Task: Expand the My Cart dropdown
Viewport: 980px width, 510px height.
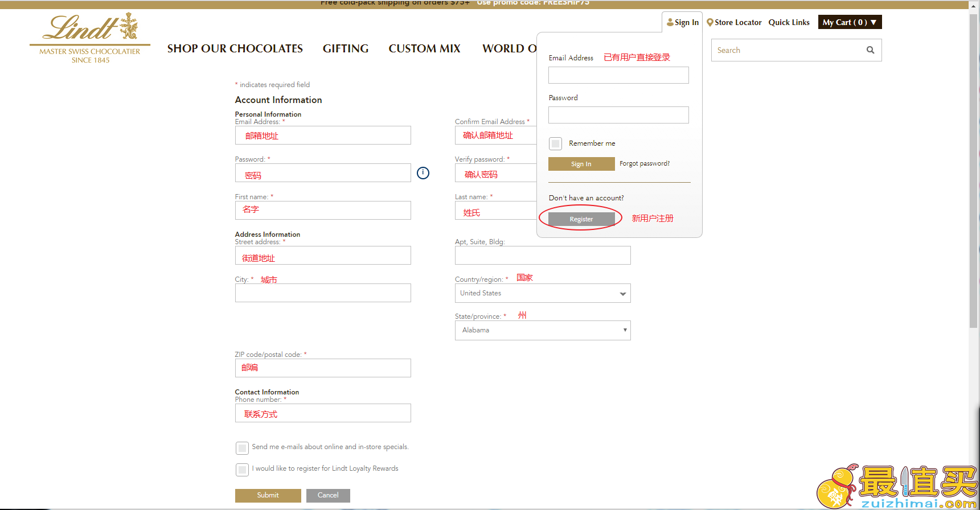Action: coord(850,22)
